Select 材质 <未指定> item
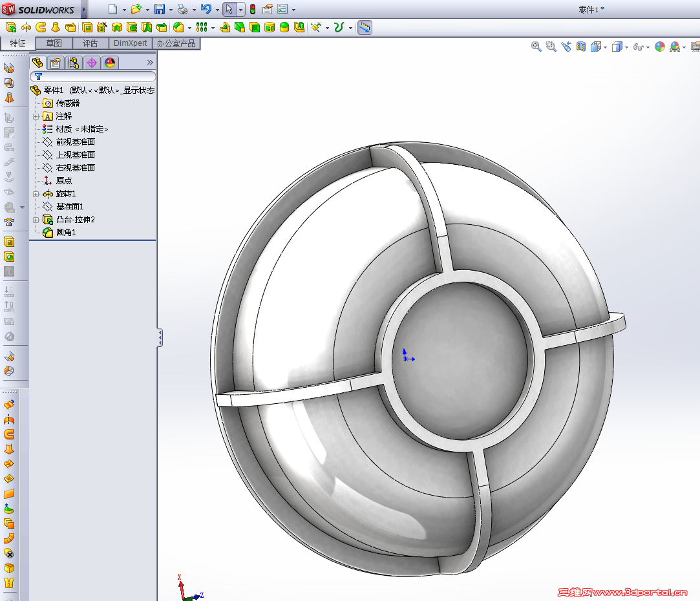Screen dimensions: 700x601 pyautogui.click(x=76, y=129)
